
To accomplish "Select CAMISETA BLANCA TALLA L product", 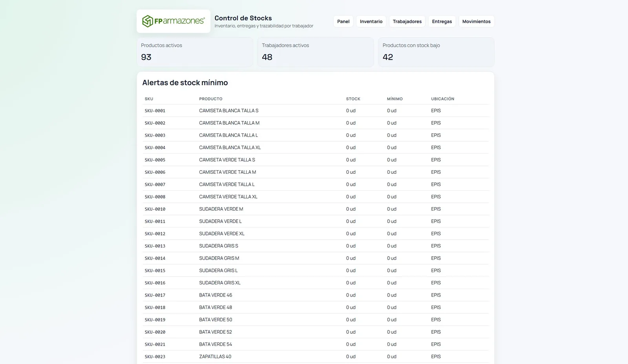I will click(x=228, y=135).
